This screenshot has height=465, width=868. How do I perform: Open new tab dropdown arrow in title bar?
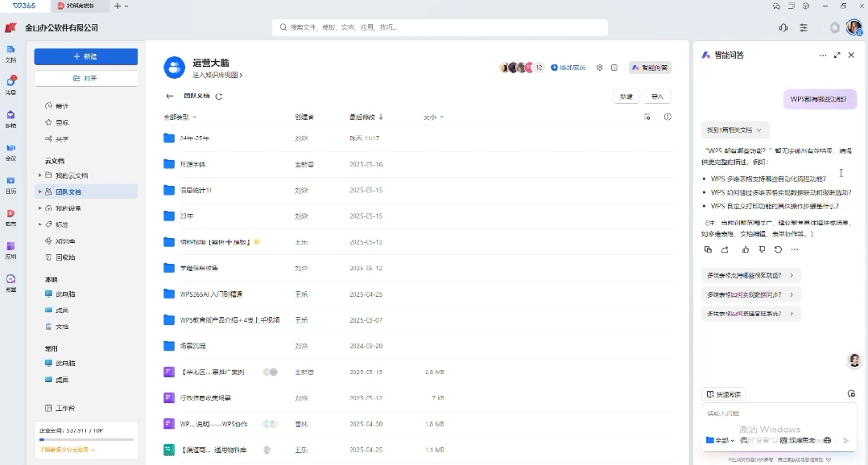pos(126,6)
